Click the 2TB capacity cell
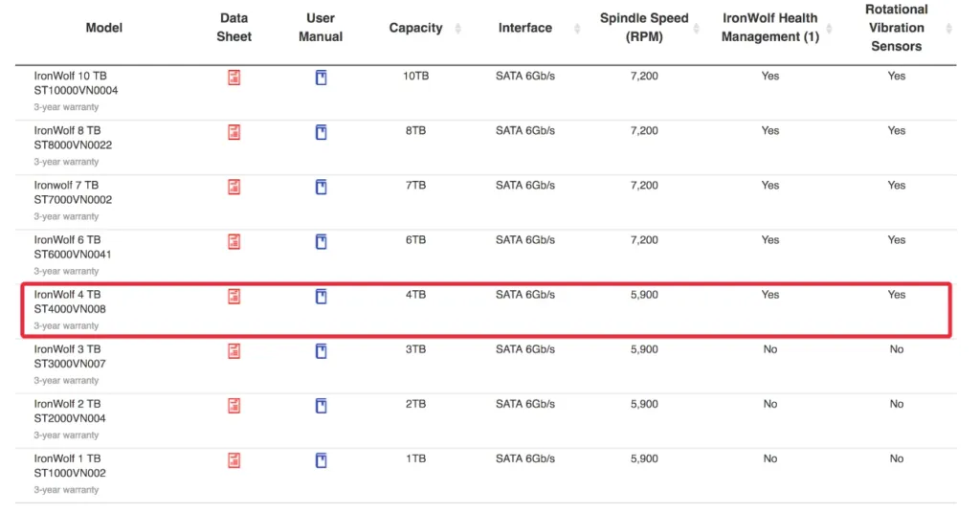 [x=415, y=404]
